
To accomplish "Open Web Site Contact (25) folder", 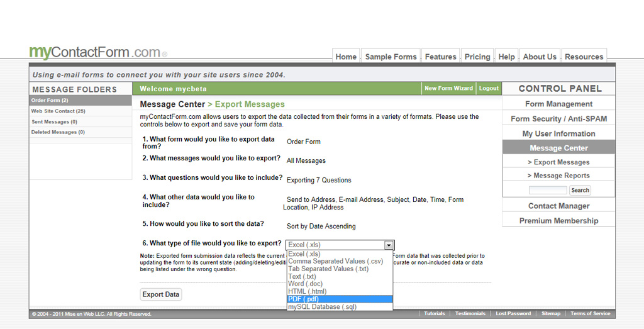I will tap(81, 111).
